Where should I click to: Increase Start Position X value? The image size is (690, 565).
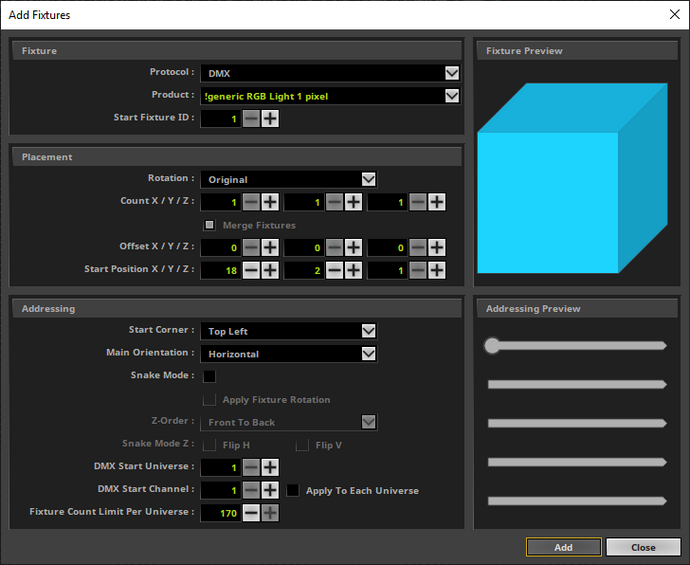tap(270, 270)
